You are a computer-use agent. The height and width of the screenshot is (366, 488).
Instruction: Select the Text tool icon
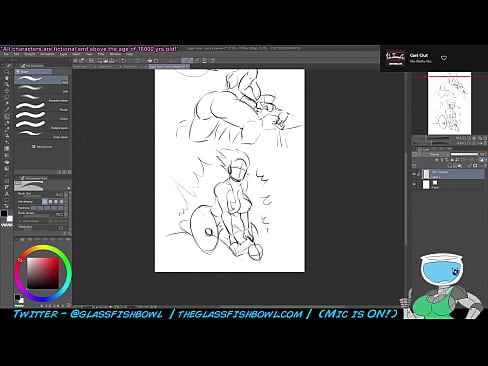point(7,194)
